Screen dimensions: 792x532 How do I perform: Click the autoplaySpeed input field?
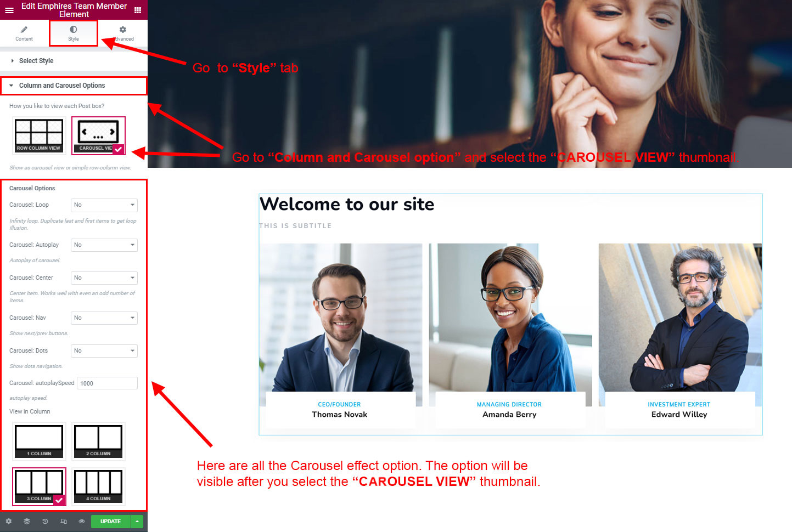(107, 383)
